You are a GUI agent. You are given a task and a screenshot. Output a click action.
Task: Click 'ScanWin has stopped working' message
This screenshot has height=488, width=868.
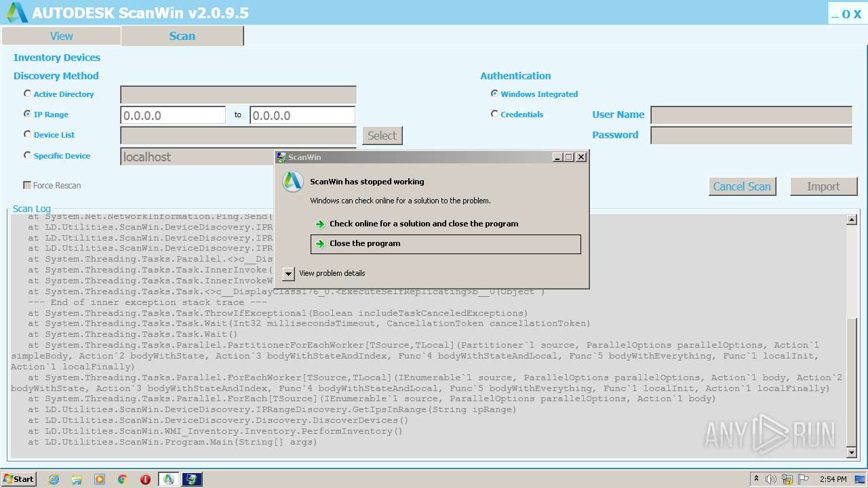(367, 182)
